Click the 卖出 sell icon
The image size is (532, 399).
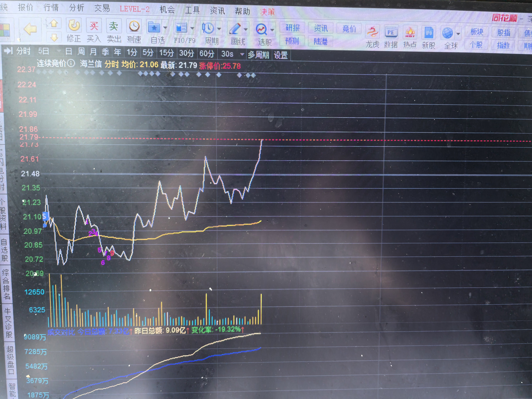(x=114, y=26)
